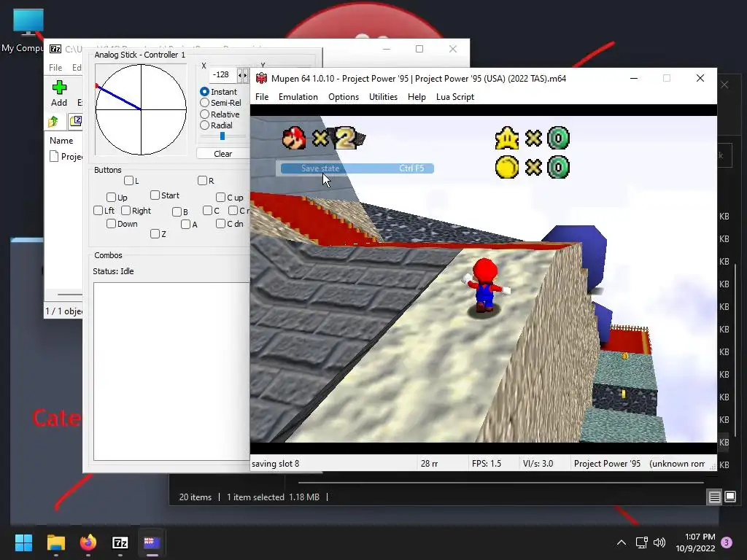Click the empty Combos list box
This screenshot has height=560, width=747.
pos(171,371)
